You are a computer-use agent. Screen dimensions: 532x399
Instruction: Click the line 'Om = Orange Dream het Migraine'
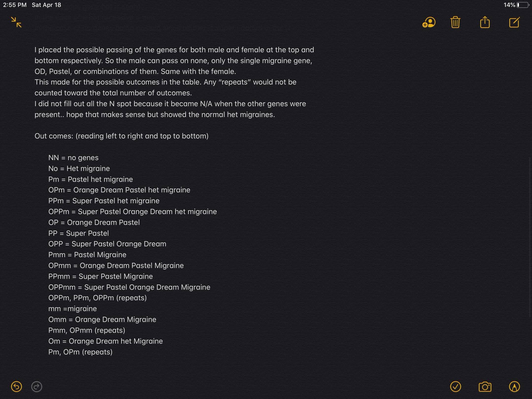(105, 341)
